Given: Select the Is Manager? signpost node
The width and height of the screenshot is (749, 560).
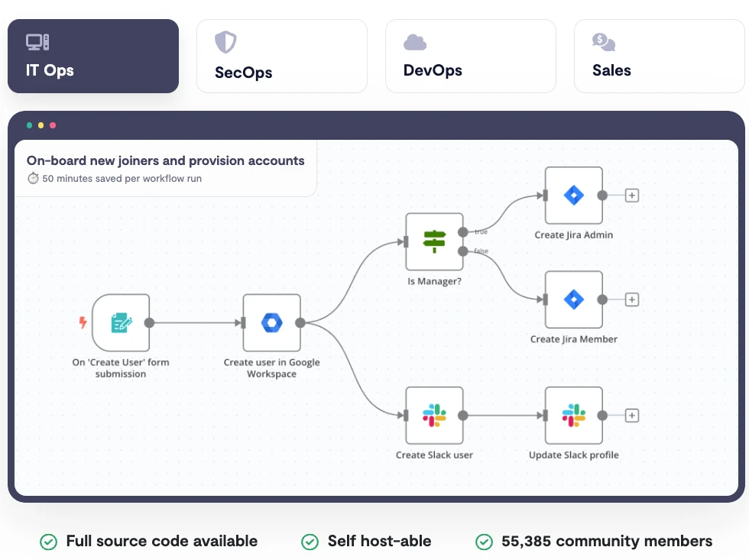Looking at the screenshot, I should click(x=434, y=241).
